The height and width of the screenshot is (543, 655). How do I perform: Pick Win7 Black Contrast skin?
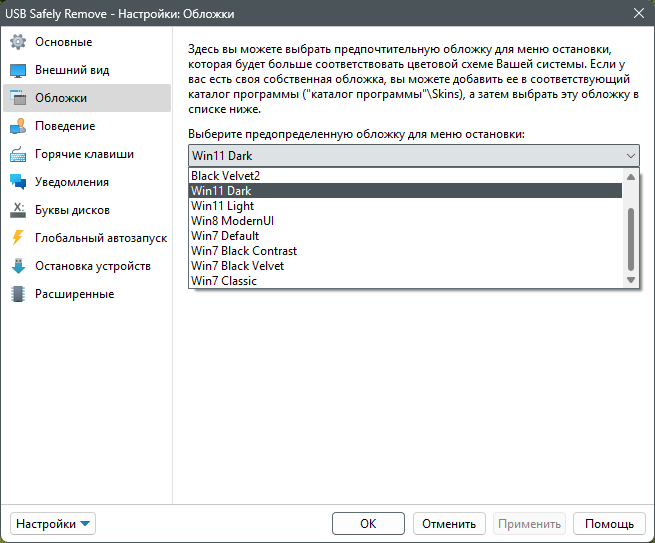405,251
